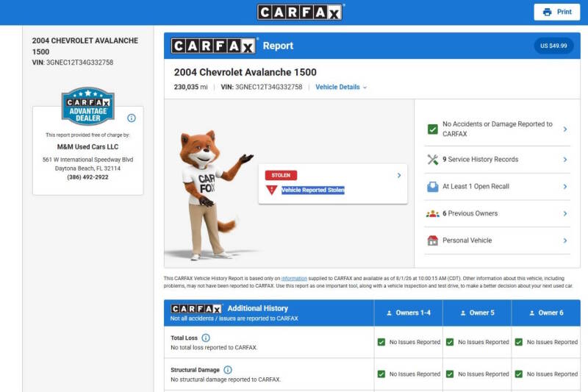Click the previous owners people icon
Screen dimensions: 588x392
(433, 213)
